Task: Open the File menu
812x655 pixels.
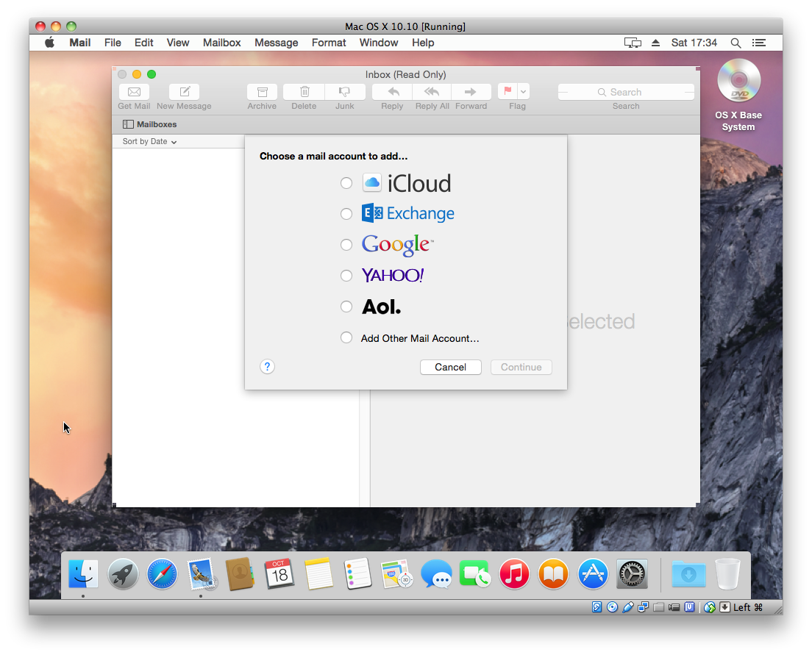Action: (x=113, y=43)
